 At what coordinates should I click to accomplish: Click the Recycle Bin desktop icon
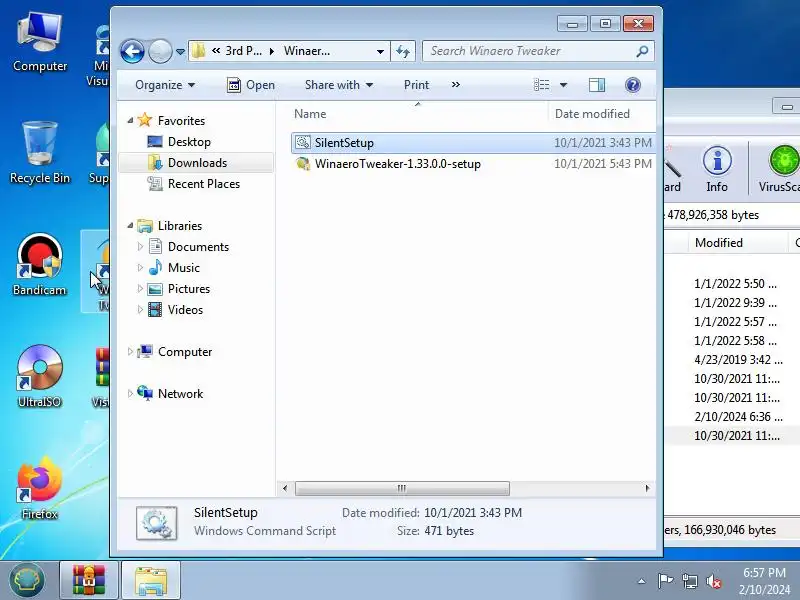coord(40,153)
